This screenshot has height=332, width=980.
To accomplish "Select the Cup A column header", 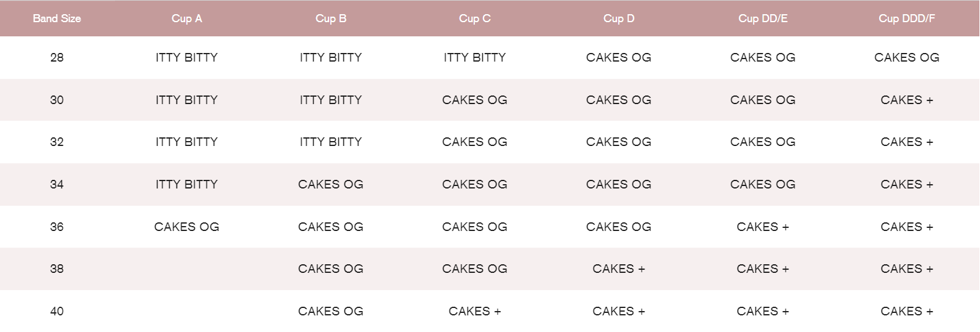I will click(x=186, y=18).
